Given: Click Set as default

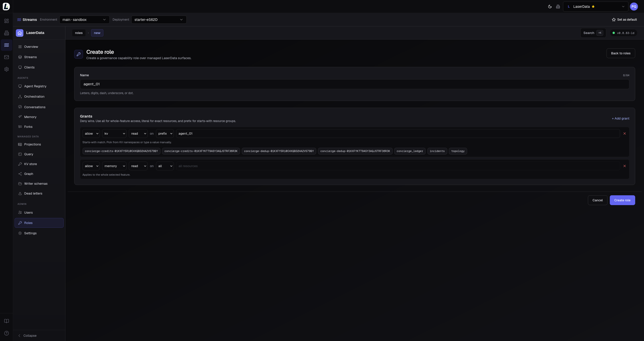Looking at the screenshot, I should tap(624, 20).
